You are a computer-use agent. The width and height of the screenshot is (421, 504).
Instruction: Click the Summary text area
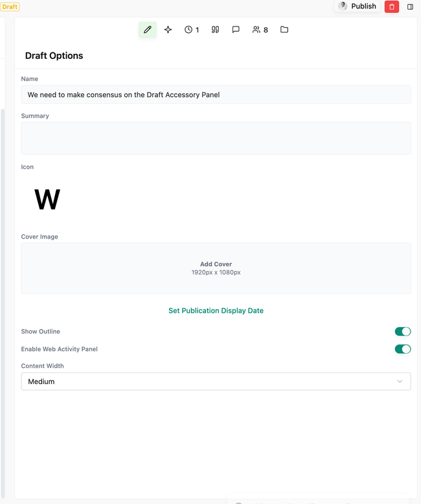(x=216, y=138)
